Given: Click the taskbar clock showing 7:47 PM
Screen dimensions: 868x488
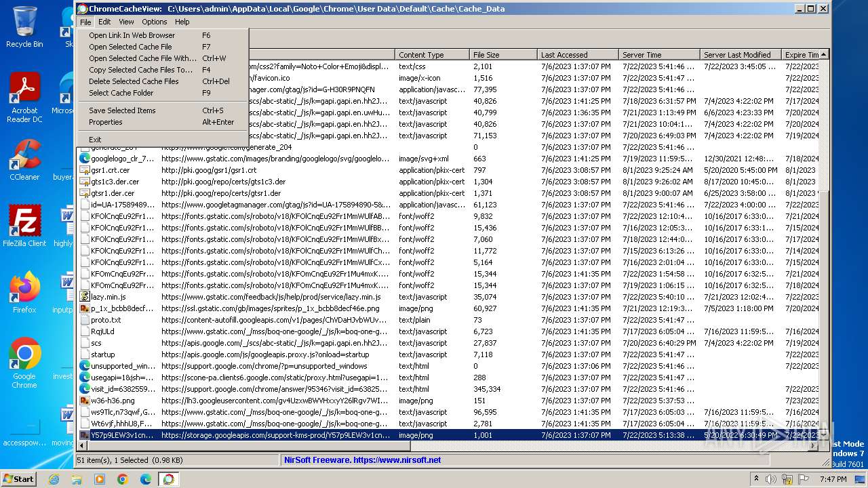Looking at the screenshot, I should 833,479.
